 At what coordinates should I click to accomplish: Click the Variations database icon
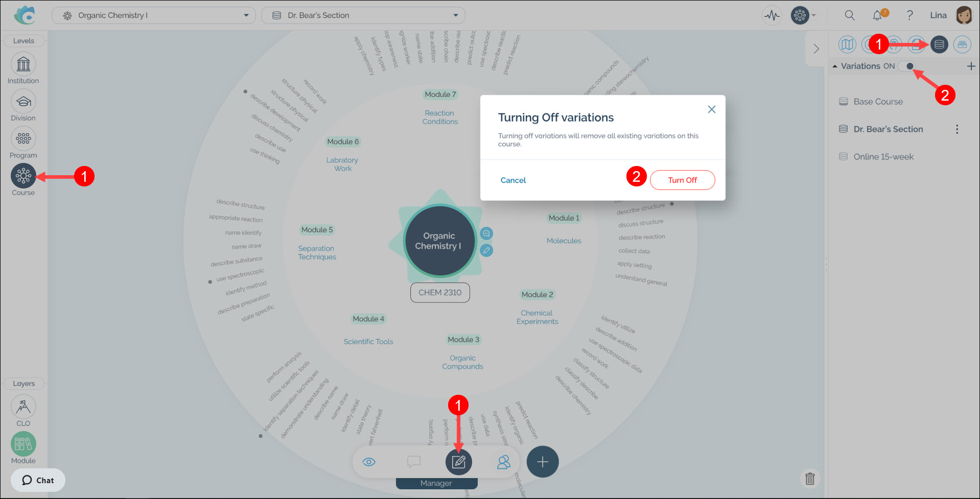point(939,44)
